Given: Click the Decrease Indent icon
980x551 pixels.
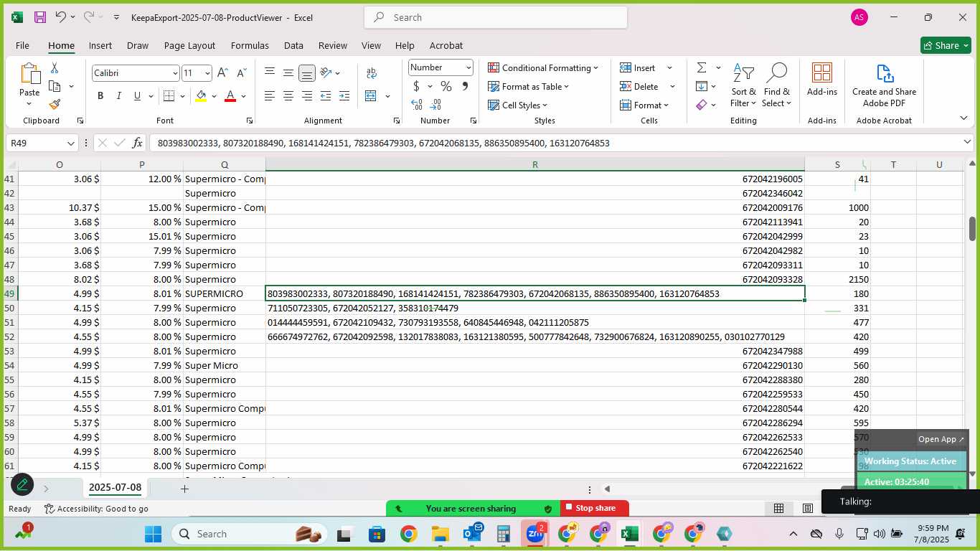Looking at the screenshot, I should pyautogui.click(x=326, y=96).
